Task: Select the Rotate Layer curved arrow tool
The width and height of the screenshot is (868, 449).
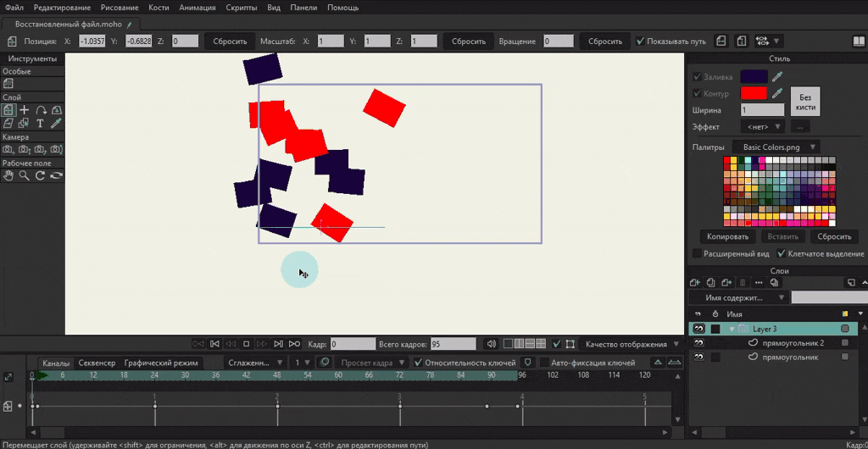Action: (40, 110)
